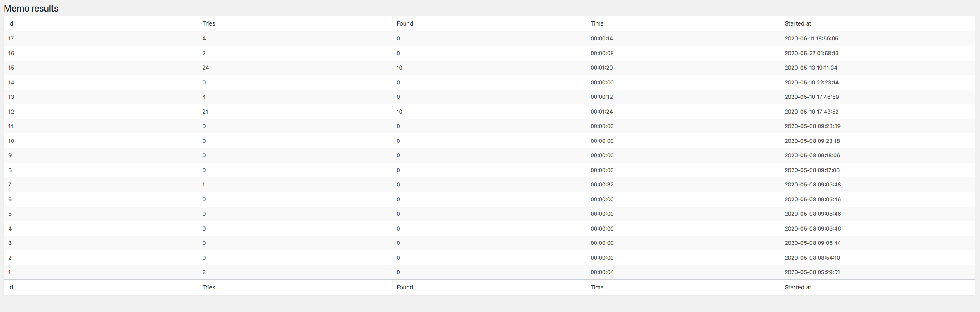The image size is (980, 312).
Task: Open memo result with Id 17
Action: tap(11, 38)
